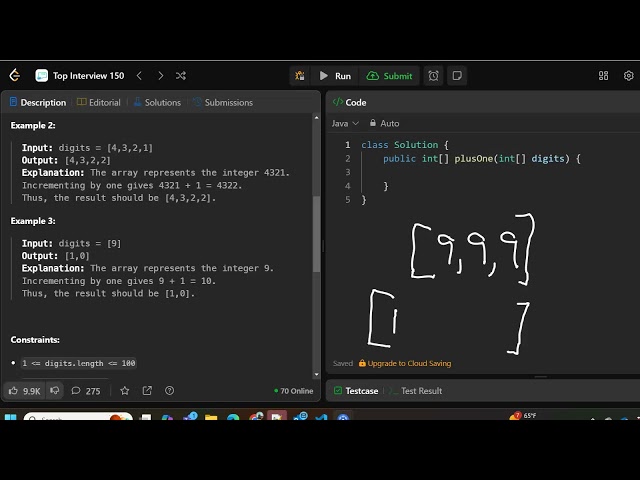
Task: Click the 70 Online indicator
Action: [x=293, y=391]
